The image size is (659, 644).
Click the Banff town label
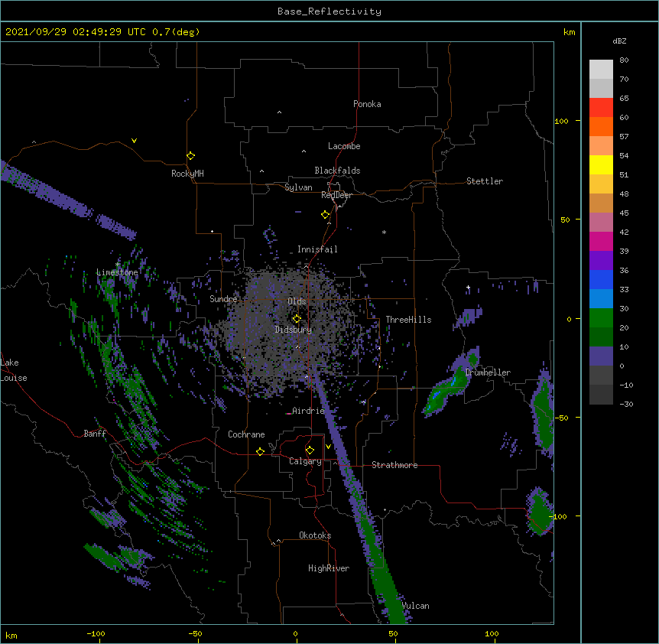pos(95,434)
